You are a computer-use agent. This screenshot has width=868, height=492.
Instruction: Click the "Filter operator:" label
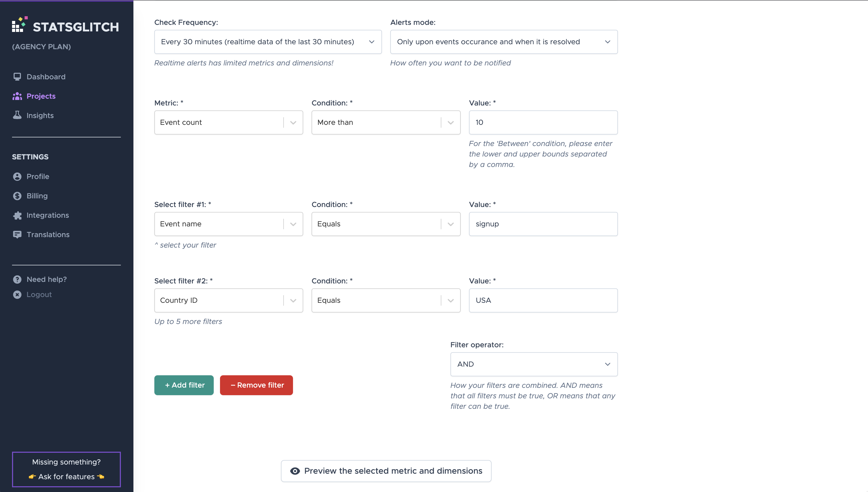(x=477, y=345)
